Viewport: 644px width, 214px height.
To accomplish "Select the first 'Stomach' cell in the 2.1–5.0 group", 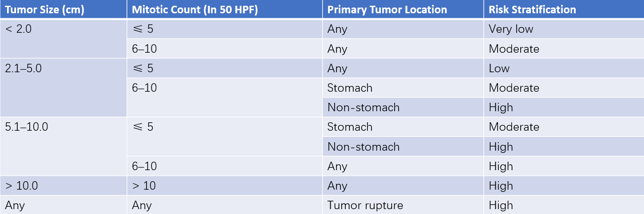I will pyautogui.click(x=403, y=88).
